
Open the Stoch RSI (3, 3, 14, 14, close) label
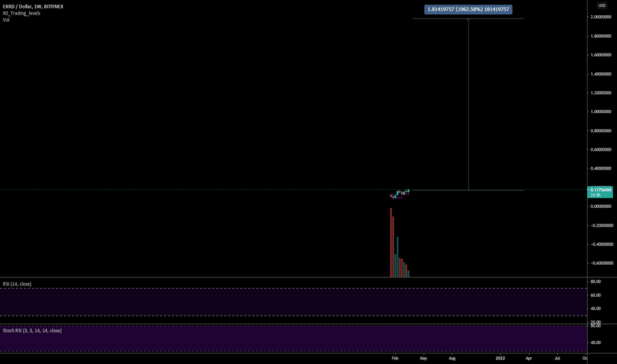tap(32, 330)
